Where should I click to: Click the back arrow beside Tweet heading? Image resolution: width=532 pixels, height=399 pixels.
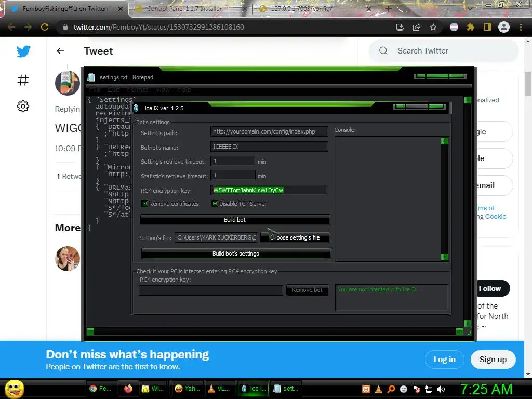[x=60, y=51]
